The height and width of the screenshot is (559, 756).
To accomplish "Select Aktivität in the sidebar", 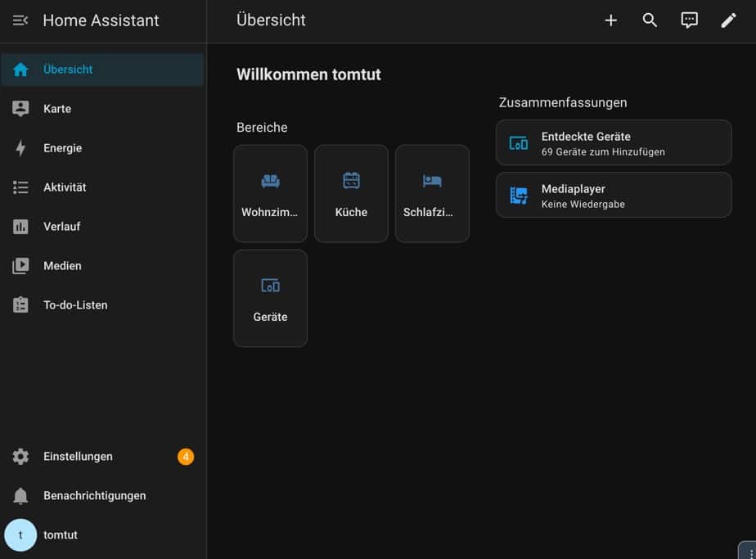I will point(65,187).
